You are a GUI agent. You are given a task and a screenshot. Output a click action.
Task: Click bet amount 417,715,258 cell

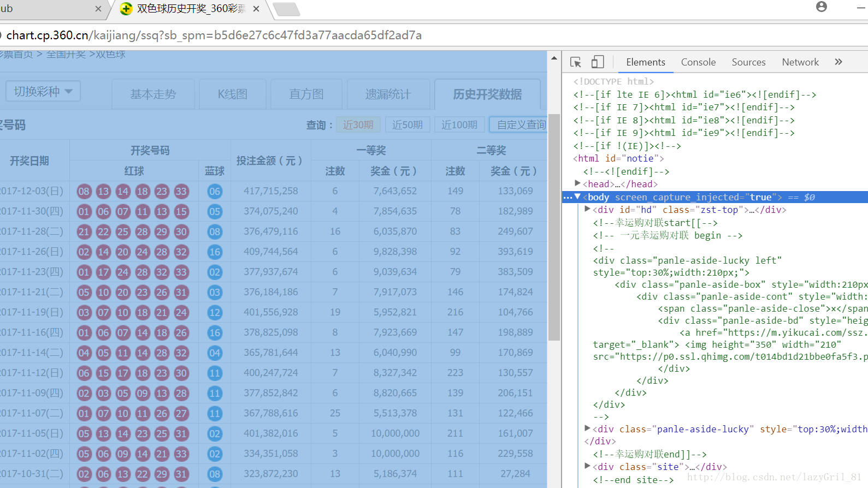click(271, 191)
